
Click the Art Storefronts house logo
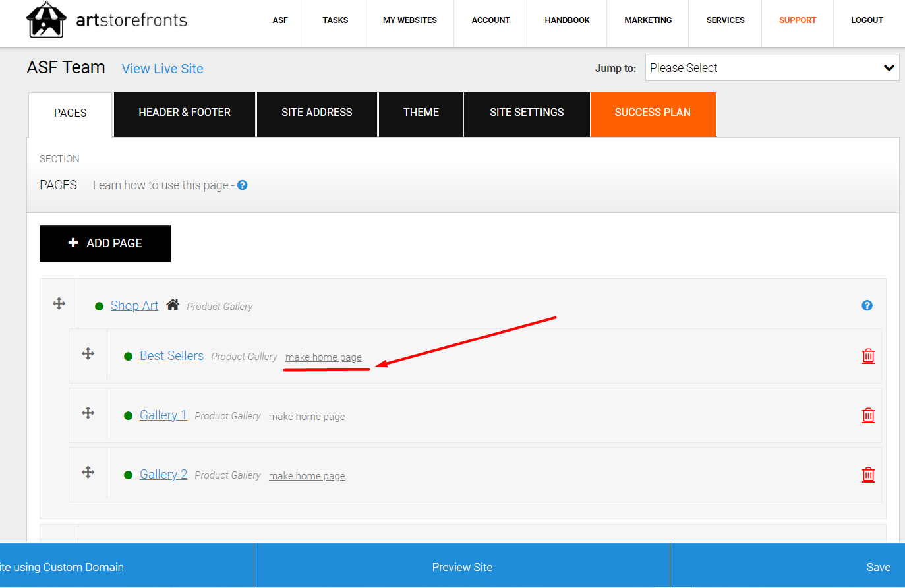point(46,20)
